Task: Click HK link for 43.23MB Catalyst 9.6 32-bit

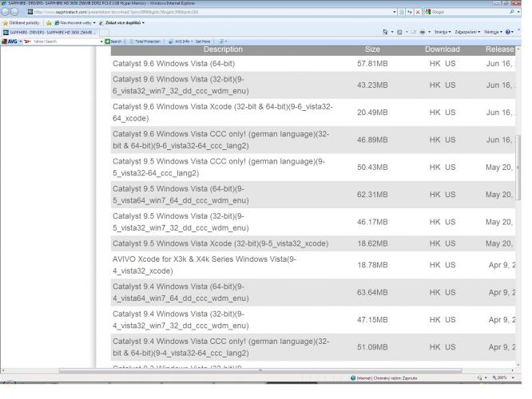Action: tap(435, 85)
